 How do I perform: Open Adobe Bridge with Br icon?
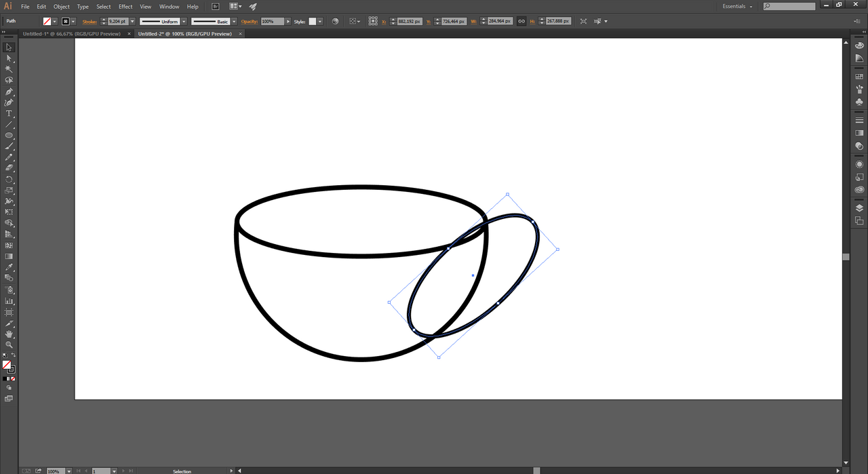(x=216, y=6)
